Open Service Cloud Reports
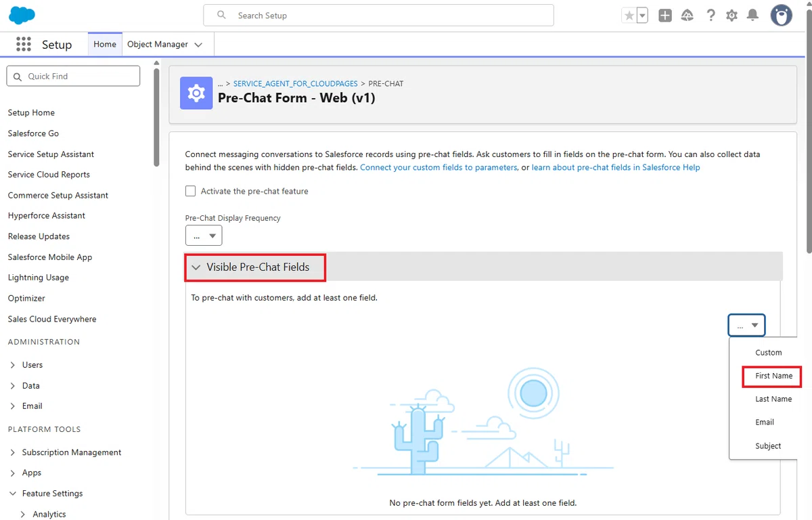Image resolution: width=812 pixels, height=520 pixels. (49, 174)
